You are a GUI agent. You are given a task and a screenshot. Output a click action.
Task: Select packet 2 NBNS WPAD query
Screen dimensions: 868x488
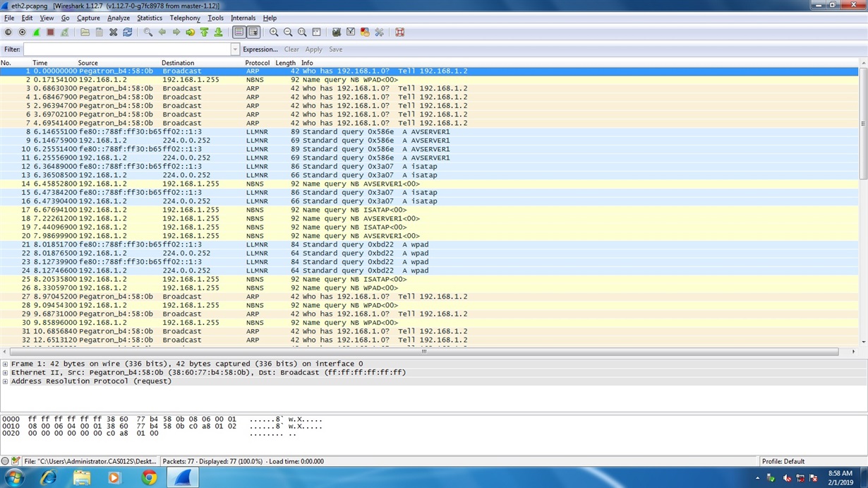click(x=429, y=80)
